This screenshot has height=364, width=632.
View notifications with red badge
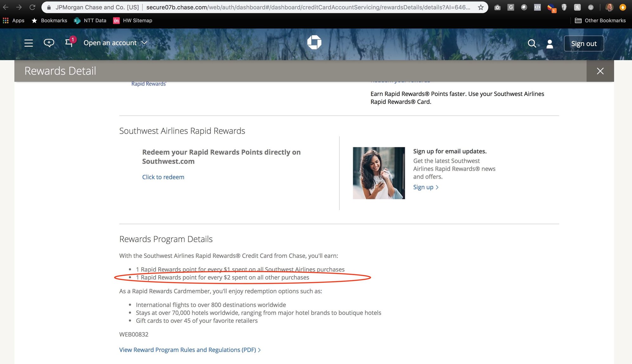click(70, 42)
